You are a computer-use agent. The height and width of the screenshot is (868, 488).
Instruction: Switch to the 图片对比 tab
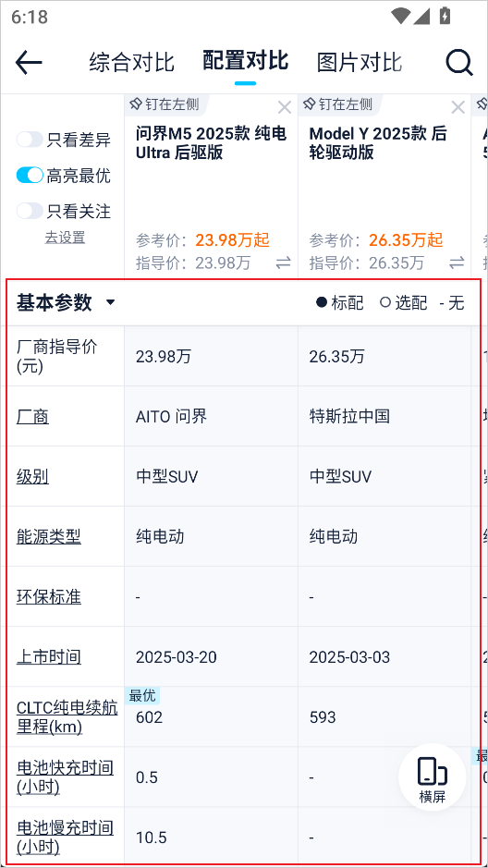coord(360,63)
